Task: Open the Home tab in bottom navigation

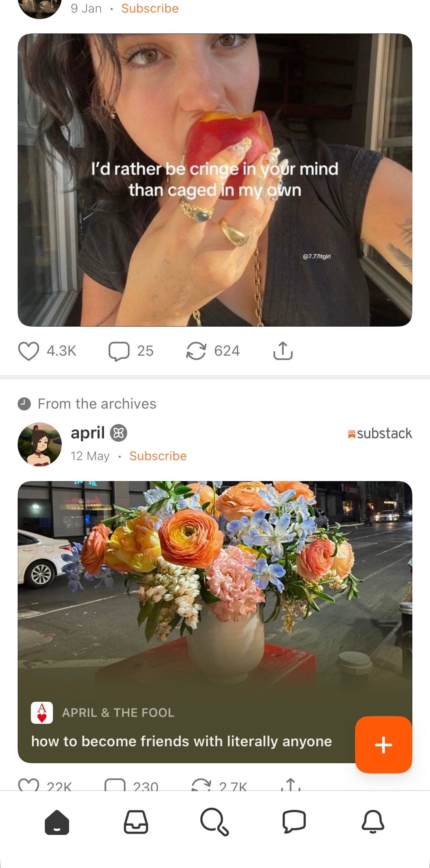Action: click(57, 822)
